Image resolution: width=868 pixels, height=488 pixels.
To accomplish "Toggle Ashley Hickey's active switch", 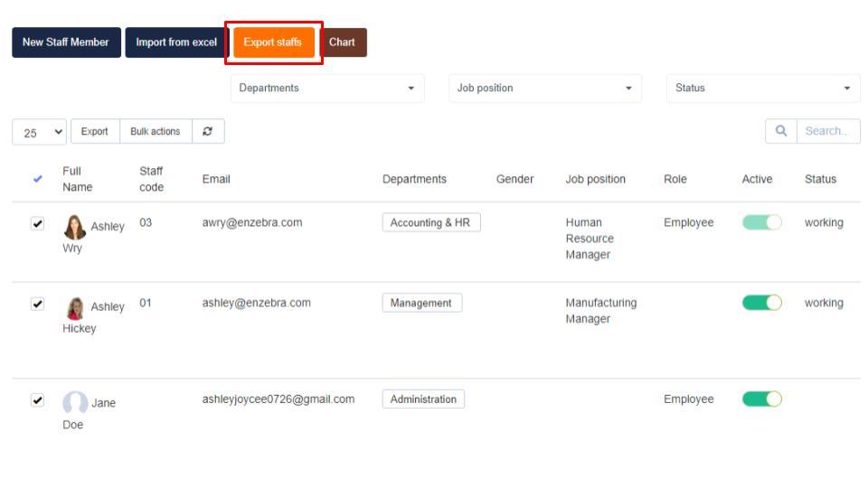I will click(761, 303).
